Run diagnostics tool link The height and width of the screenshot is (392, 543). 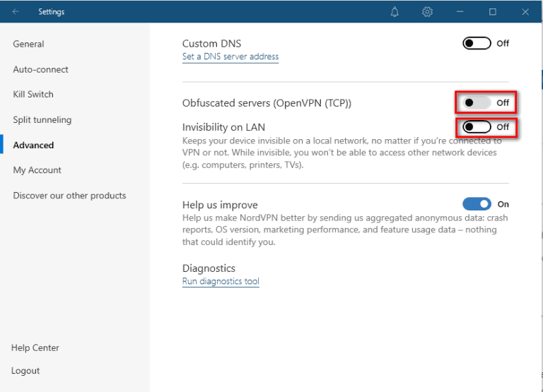coord(221,281)
